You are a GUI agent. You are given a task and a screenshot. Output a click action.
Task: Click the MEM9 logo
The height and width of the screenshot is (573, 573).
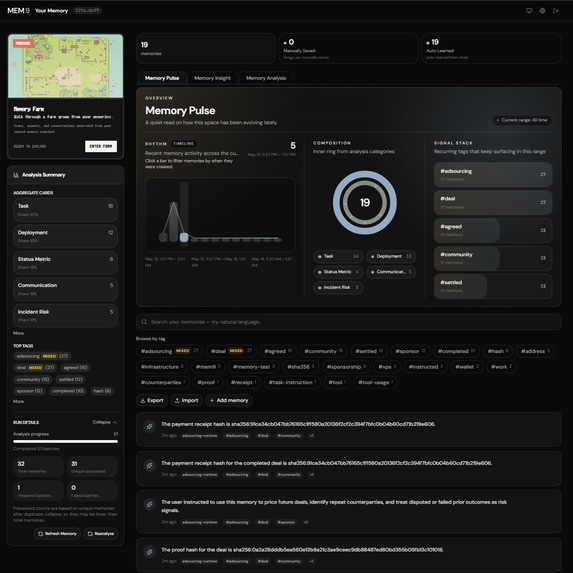pyautogui.click(x=18, y=11)
